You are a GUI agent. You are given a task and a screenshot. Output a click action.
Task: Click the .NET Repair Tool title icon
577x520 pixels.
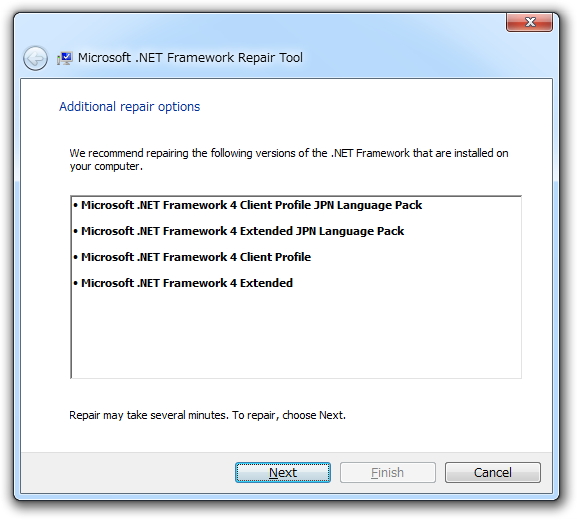(65, 58)
